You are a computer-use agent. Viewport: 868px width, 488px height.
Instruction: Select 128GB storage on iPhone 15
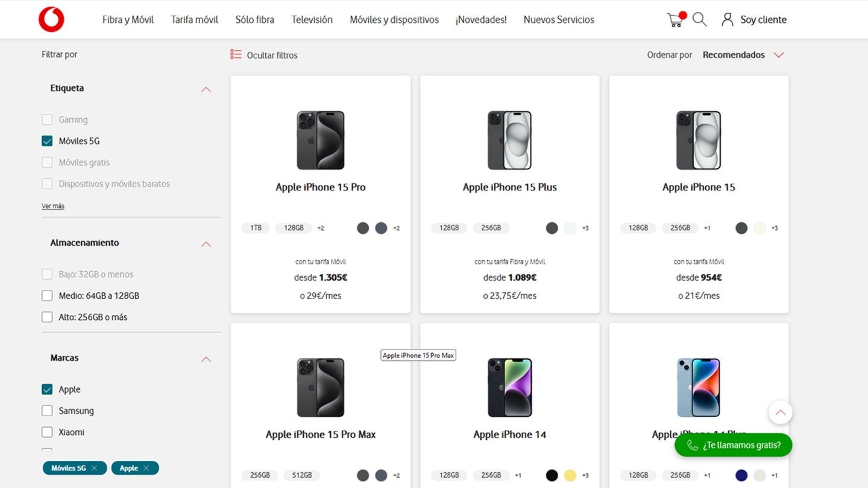pyautogui.click(x=638, y=228)
